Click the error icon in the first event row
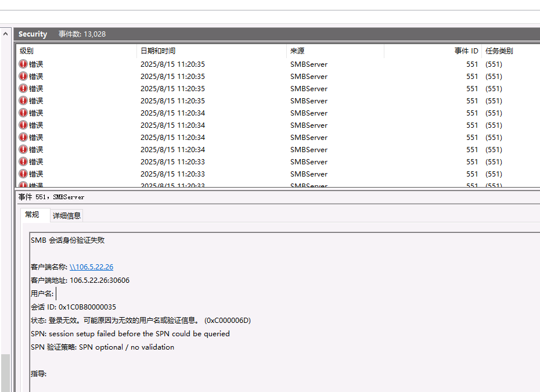Image resolution: width=540 pixels, height=392 pixels. (23, 64)
